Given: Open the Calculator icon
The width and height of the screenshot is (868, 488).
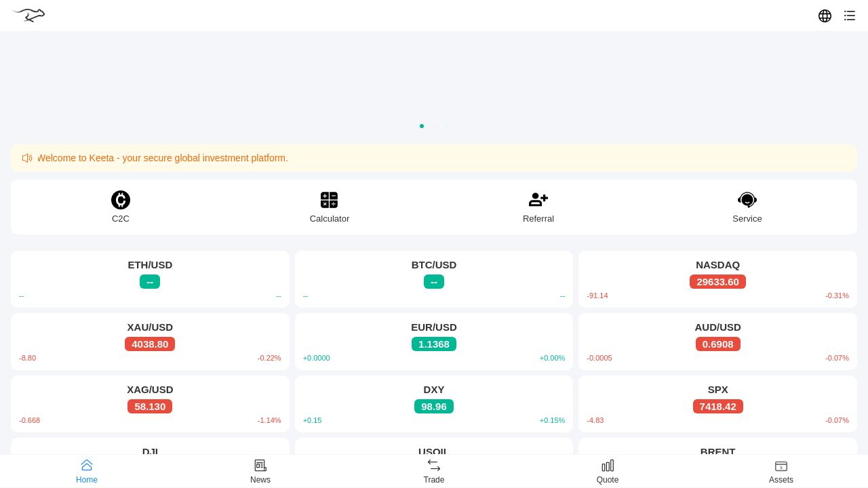Looking at the screenshot, I should point(330,200).
